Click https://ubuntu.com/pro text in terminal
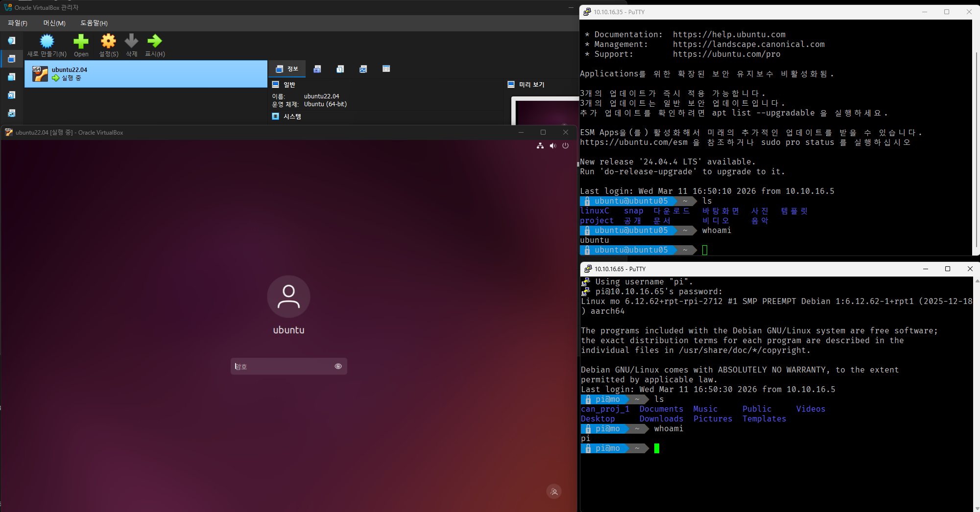Viewport: 980px width, 512px height. point(726,54)
